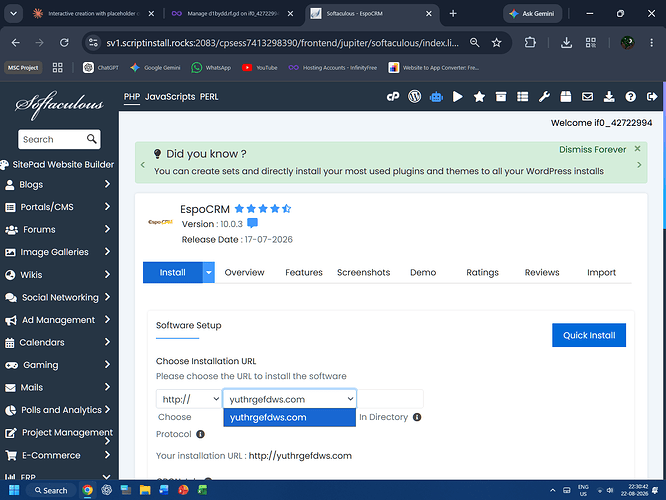Open the demos play icon
Viewport: 666px width, 500px height.
pos(457,97)
